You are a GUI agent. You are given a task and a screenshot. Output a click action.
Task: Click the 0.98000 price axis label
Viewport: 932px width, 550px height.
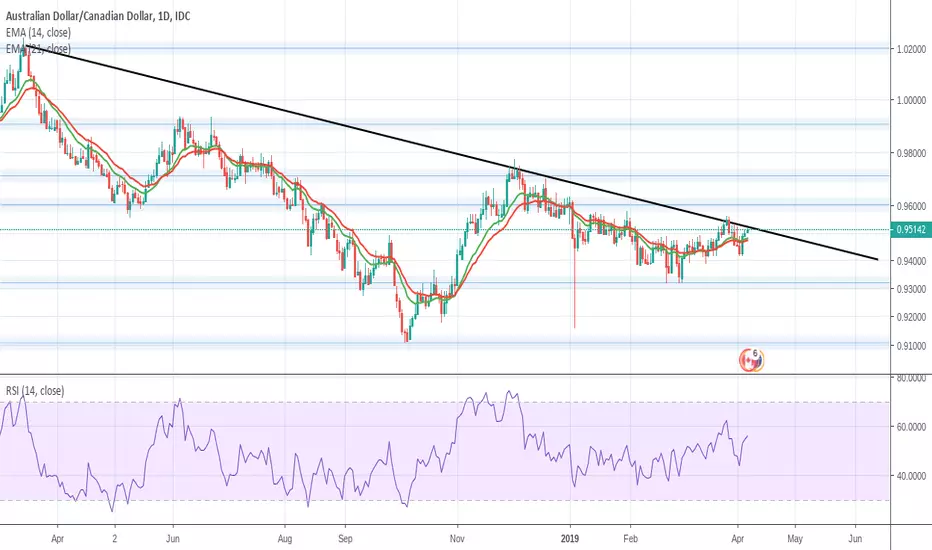pyautogui.click(x=911, y=153)
